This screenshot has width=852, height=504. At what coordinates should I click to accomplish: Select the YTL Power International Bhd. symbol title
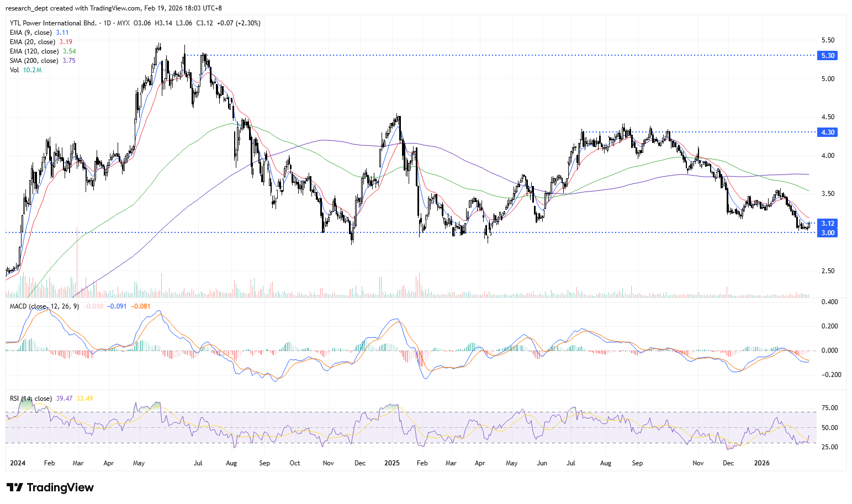tap(54, 23)
